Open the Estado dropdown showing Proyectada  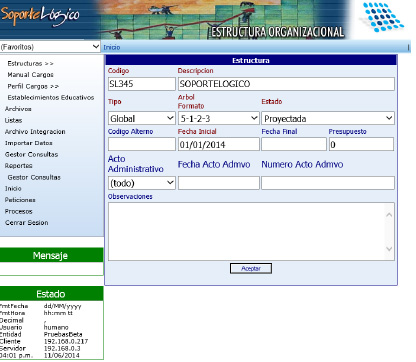328,118
